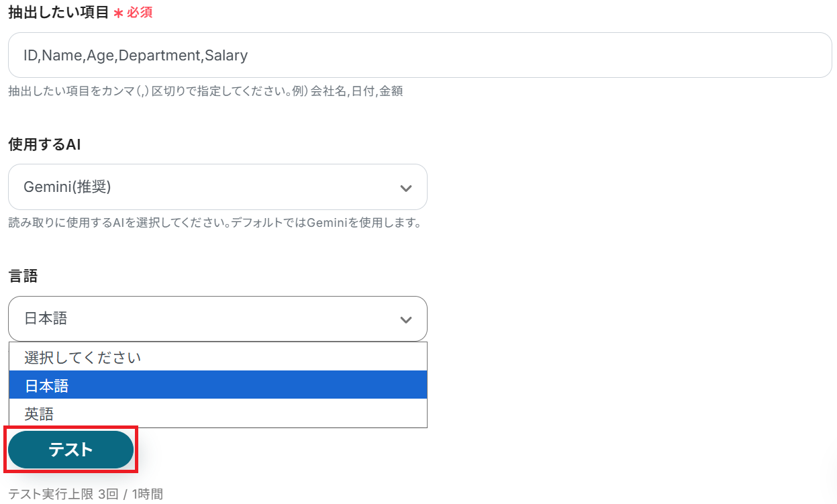Click the chevron arrow on 言語 selector
Viewport: 837px width, 504px height.
coord(405,319)
